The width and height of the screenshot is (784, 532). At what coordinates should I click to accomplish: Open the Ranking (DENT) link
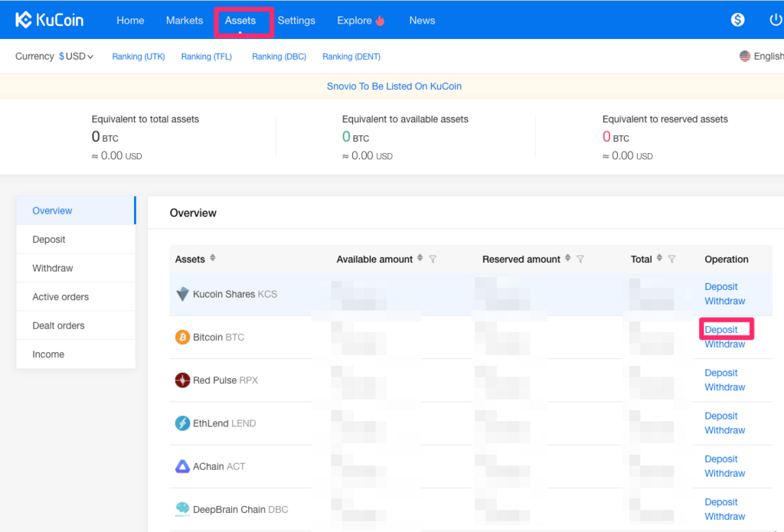pos(351,57)
